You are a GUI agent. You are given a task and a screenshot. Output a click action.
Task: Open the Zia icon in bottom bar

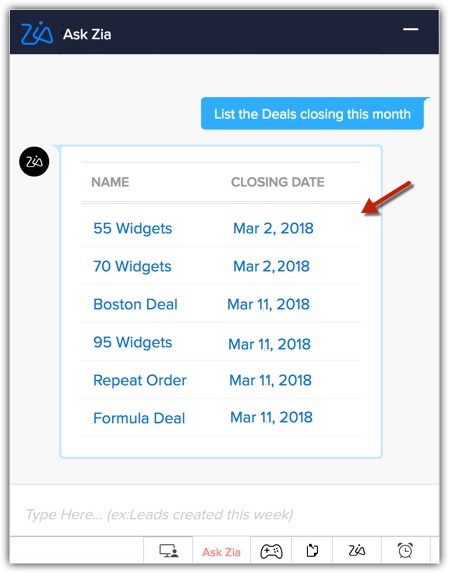tap(357, 550)
